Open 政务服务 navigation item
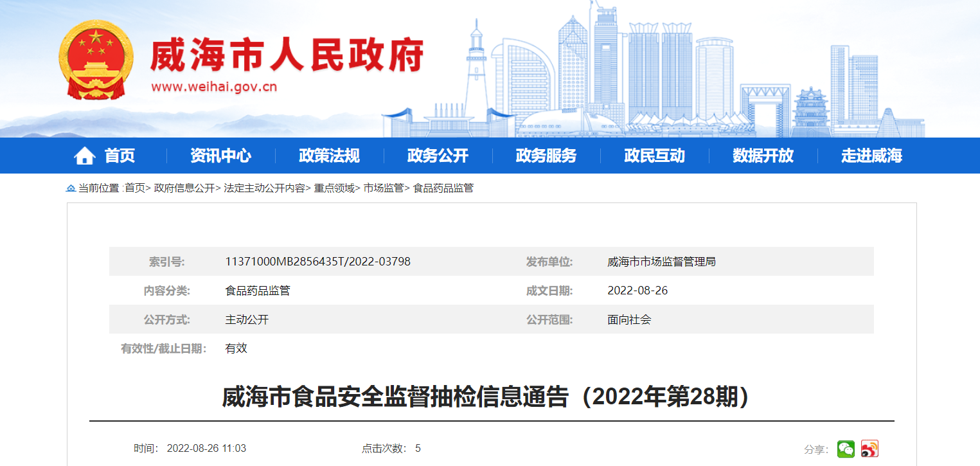980x466 pixels. 546,156
